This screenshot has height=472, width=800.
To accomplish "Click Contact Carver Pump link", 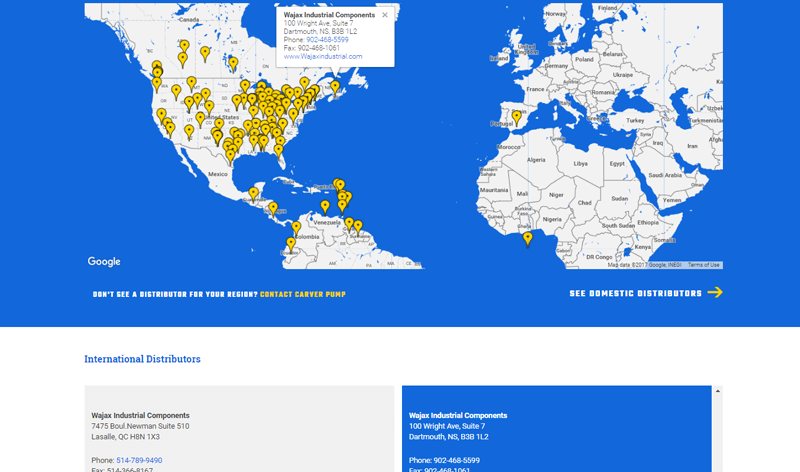I will point(303,294).
